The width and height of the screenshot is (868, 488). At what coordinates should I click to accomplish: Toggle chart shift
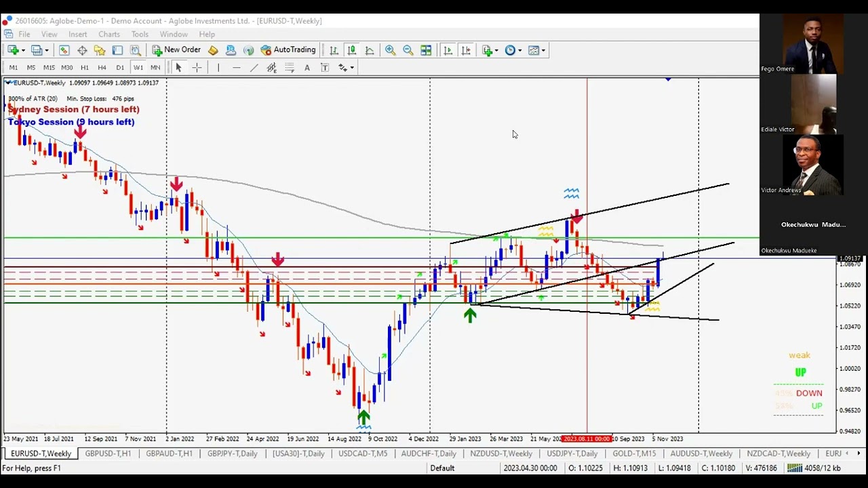(465, 50)
